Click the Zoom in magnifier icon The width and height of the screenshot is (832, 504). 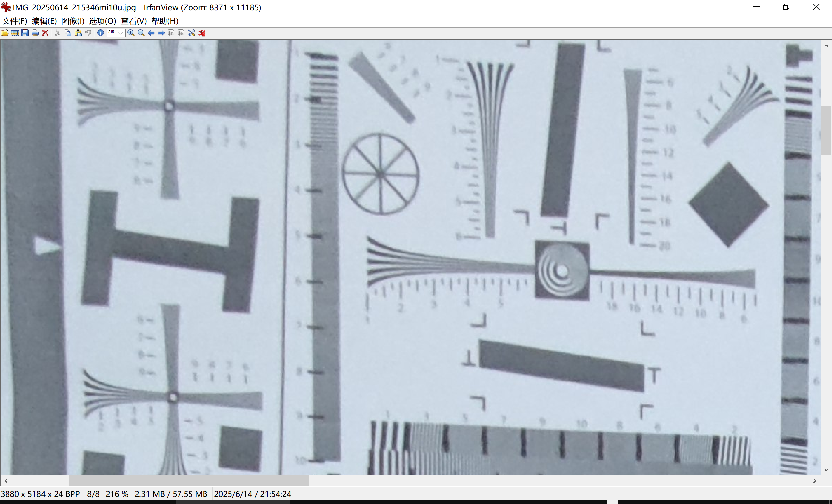click(x=131, y=33)
